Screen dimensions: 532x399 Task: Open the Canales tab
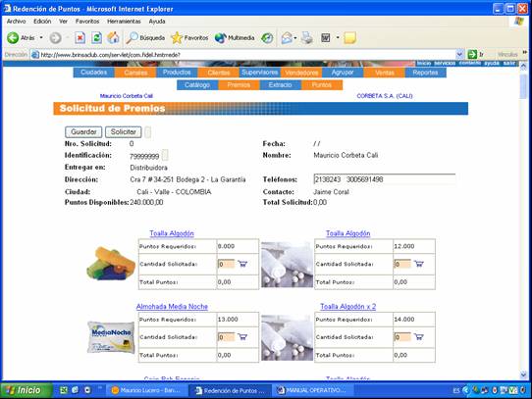pyautogui.click(x=135, y=73)
